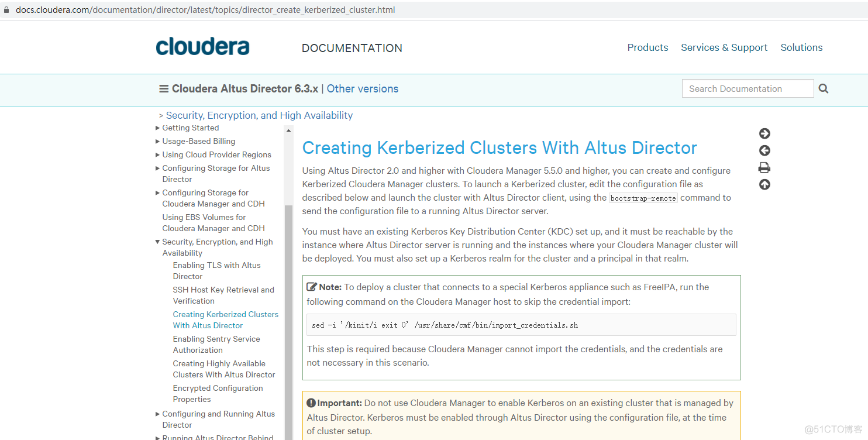The image size is (868, 440).
Task: Click the bootstrap-remote inline code
Action: pos(643,198)
